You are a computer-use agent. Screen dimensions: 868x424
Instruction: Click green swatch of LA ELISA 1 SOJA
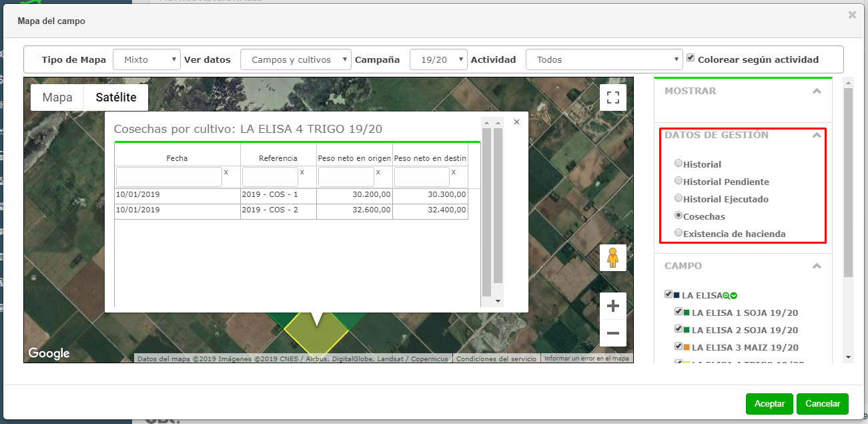tap(686, 312)
